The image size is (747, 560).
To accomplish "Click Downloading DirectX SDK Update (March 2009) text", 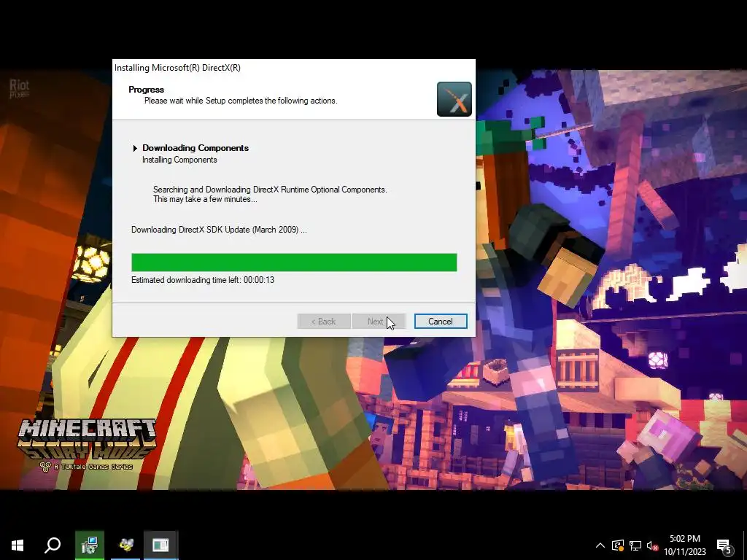I will (x=219, y=230).
